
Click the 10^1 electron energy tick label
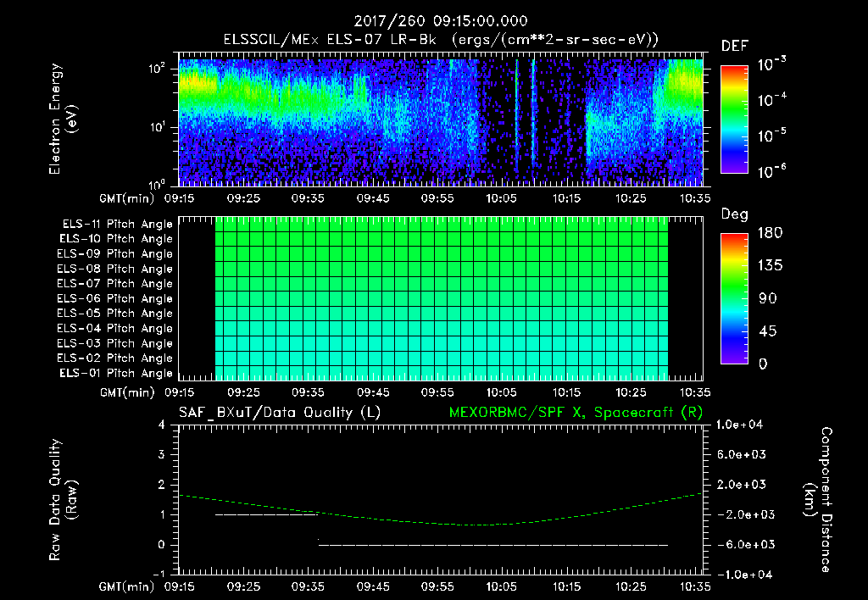pyautogui.click(x=157, y=127)
